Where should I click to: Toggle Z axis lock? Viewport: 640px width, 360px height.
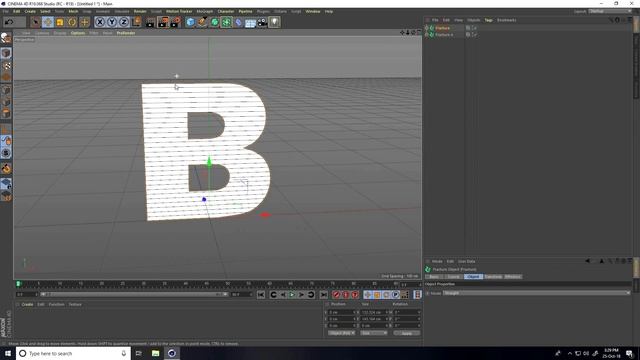point(124,22)
